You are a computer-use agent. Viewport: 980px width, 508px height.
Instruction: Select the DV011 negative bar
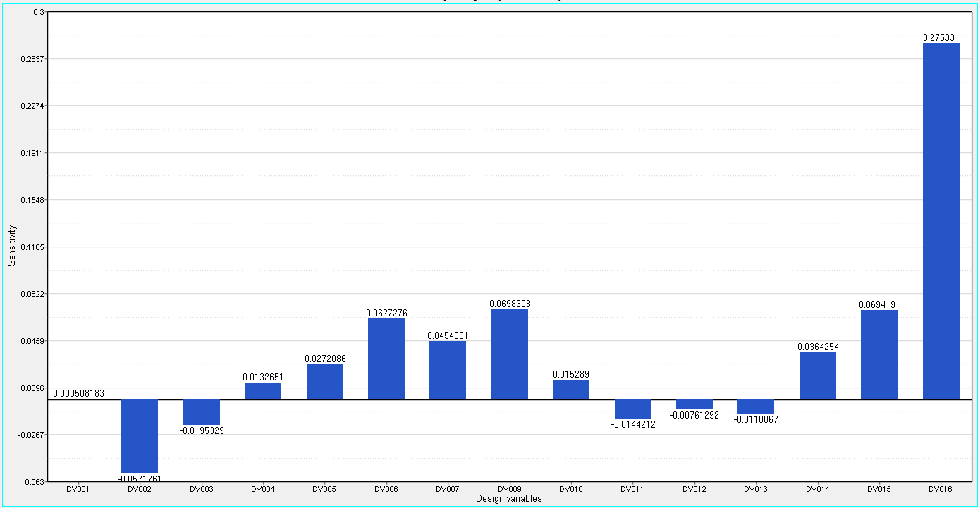[632, 409]
